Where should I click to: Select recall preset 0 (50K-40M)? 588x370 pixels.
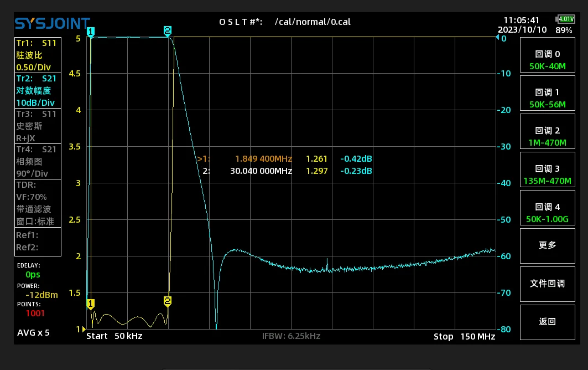(x=547, y=55)
